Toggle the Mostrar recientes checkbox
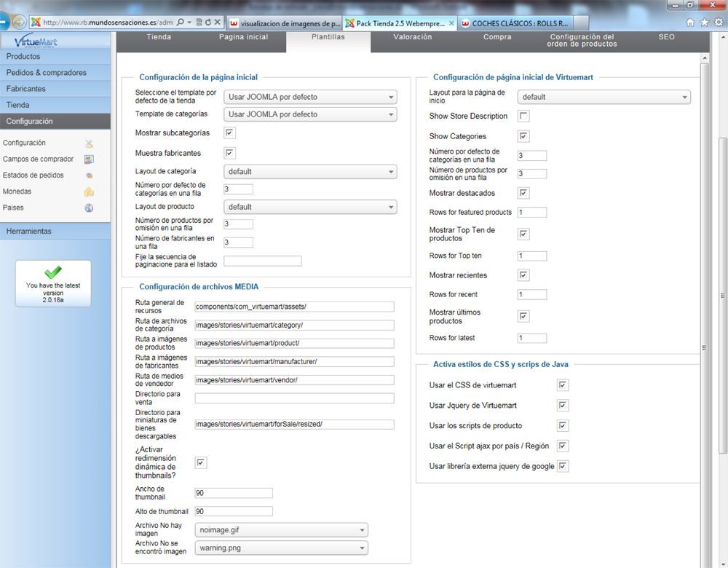 (523, 275)
